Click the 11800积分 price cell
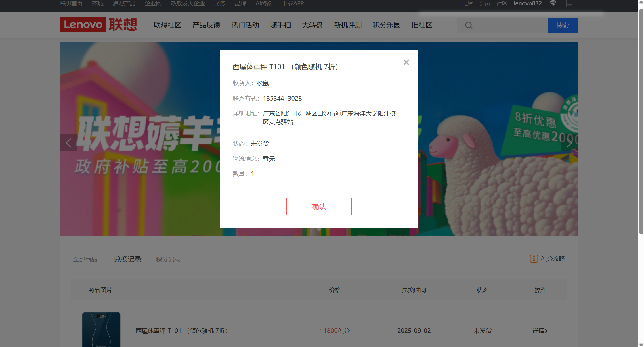The width and height of the screenshot is (644, 347). pyautogui.click(x=335, y=331)
